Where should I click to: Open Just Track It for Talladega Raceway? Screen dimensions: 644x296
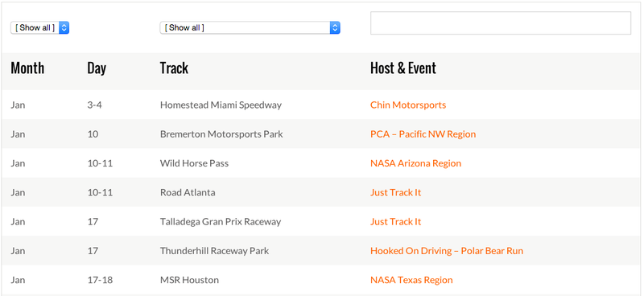395,221
